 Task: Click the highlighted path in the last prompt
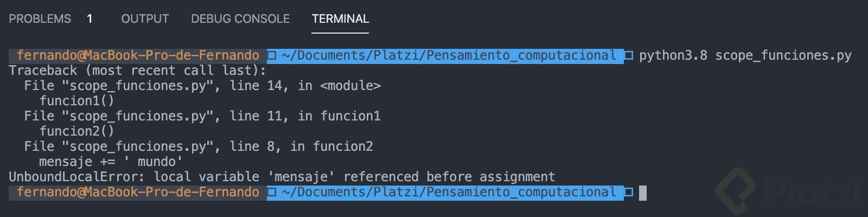pos(449,192)
